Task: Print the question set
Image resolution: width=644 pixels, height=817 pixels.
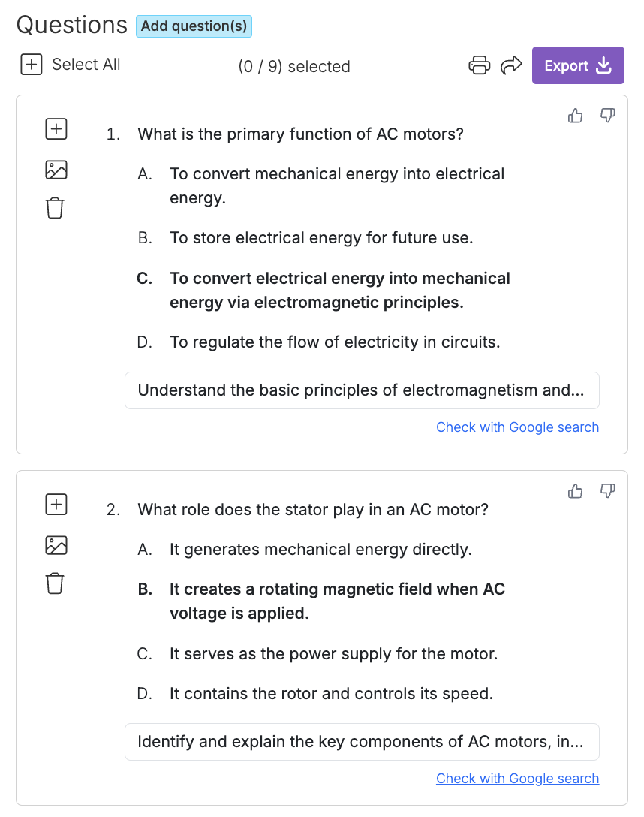Action: click(479, 65)
